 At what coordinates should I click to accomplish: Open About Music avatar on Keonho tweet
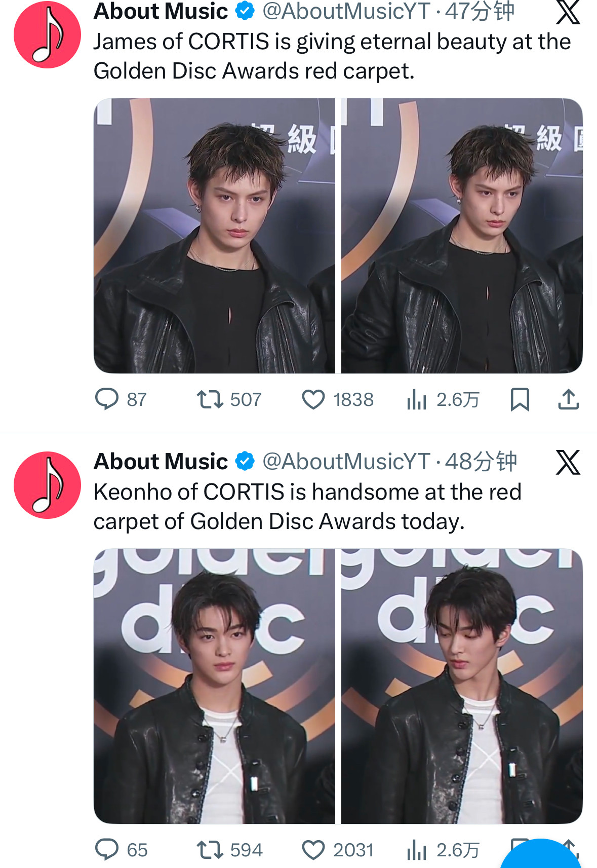(x=47, y=485)
